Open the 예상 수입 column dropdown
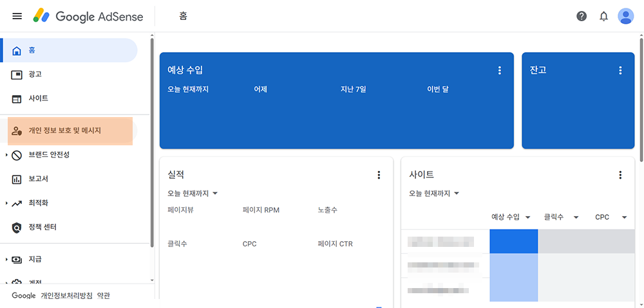The width and height of the screenshot is (644, 308). coord(528,217)
